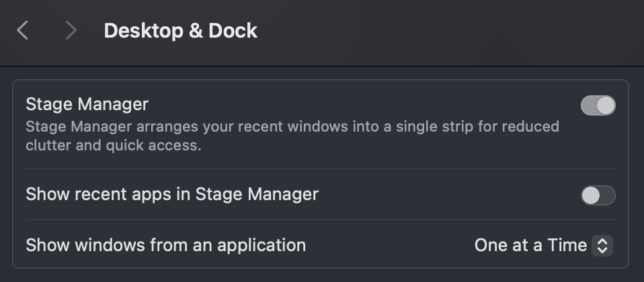Go forward using the right chevron arrow

click(71, 31)
